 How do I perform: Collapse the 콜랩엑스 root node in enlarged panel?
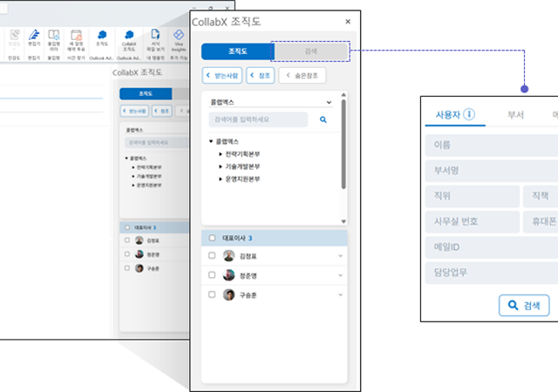211,142
